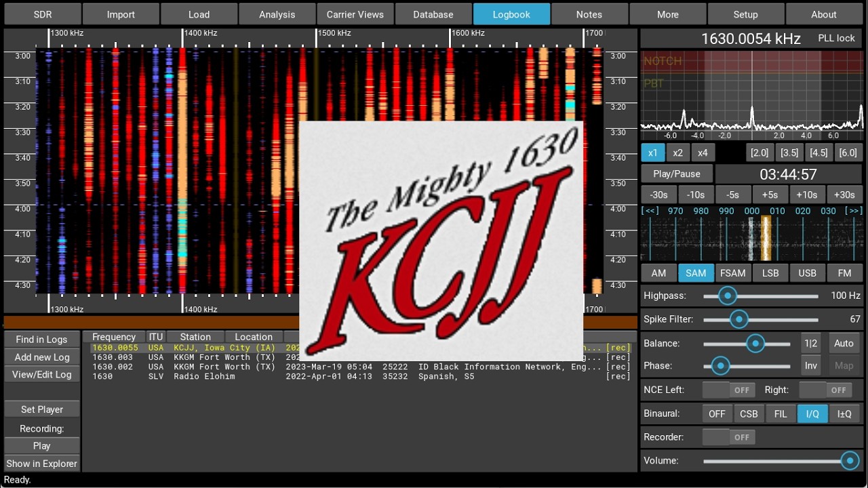
Task: Switch to the Import tab
Action: click(121, 14)
